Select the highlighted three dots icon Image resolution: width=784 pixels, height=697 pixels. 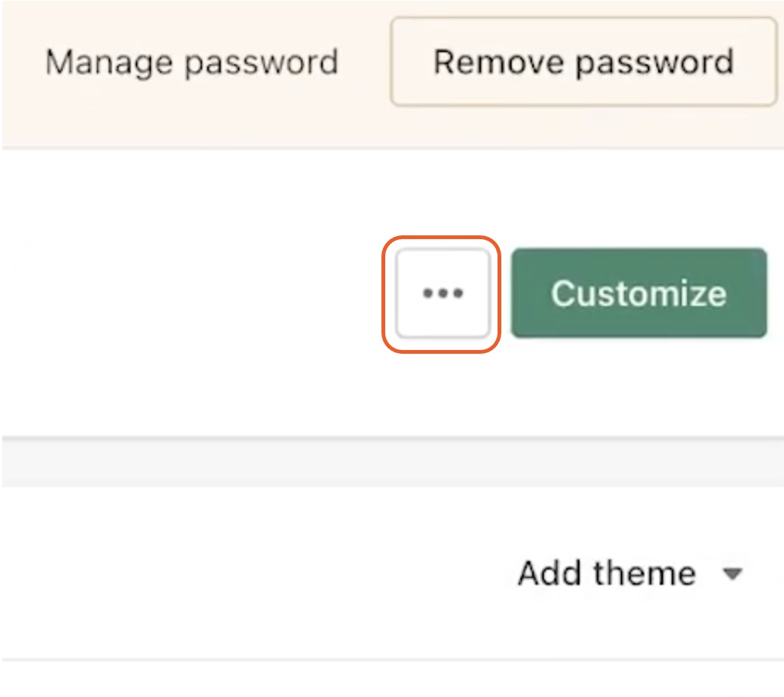pos(443,293)
